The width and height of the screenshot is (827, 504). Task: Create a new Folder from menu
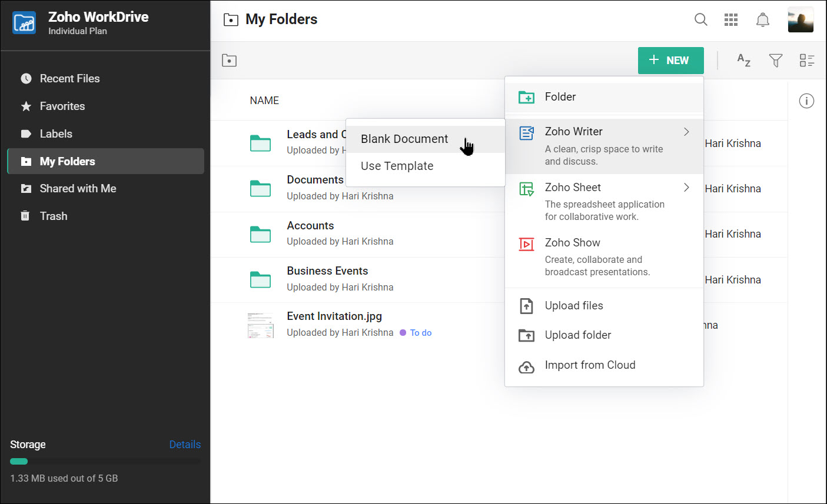click(560, 97)
